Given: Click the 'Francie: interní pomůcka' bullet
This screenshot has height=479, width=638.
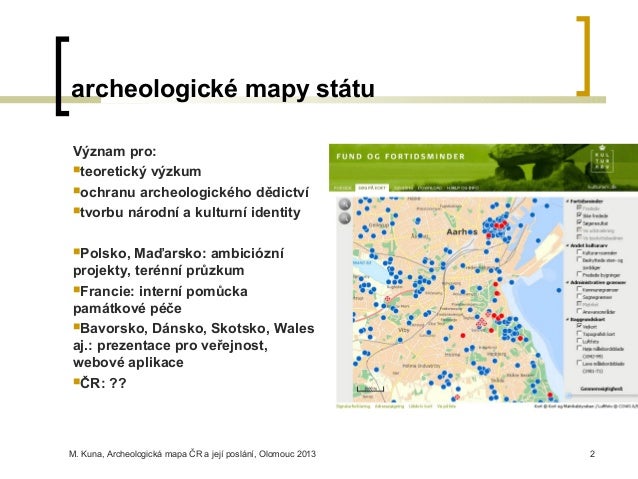Looking at the screenshot, I should pos(160,300).
